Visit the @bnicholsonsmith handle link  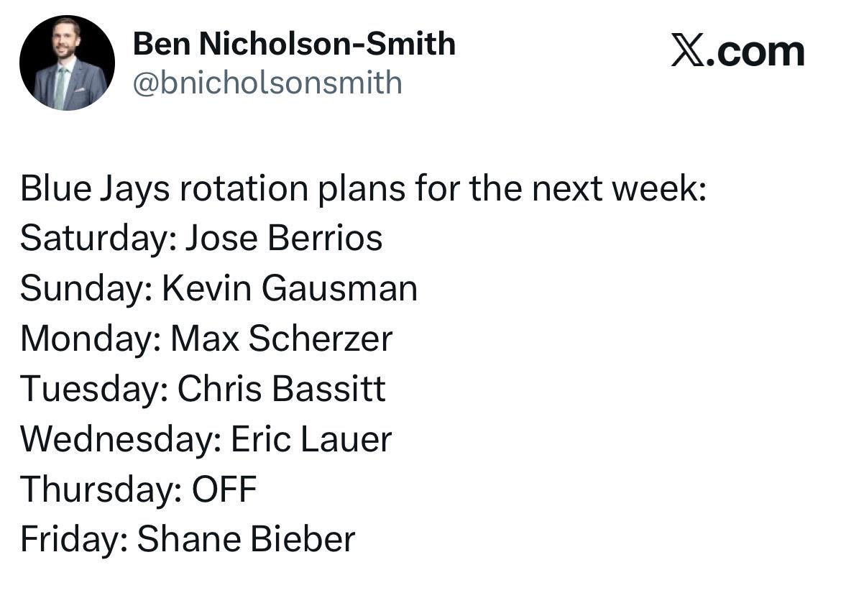(267, 83)
